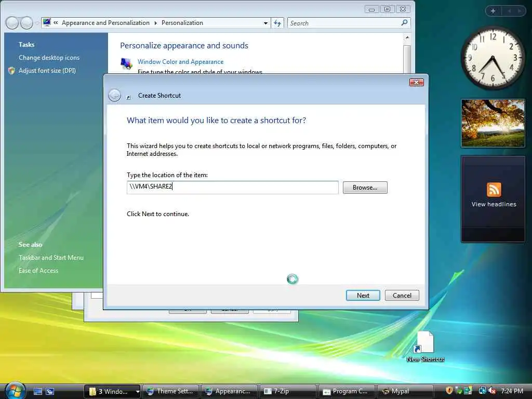This screenshot has width=532, height=399.
Task: Click the Slide Show gadget photo
Action: point(493,123)
